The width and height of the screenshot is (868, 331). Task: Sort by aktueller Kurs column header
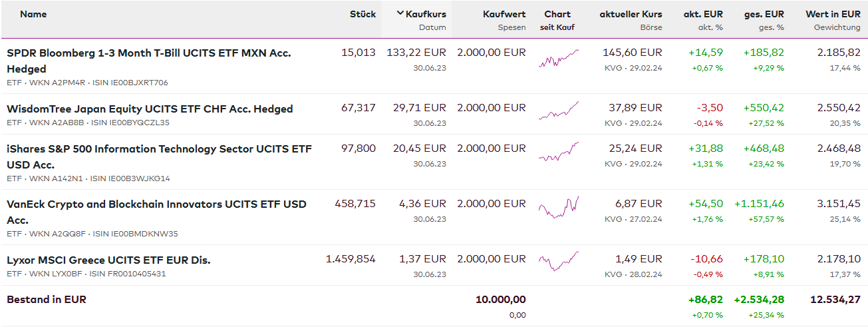tap(631, 14)
